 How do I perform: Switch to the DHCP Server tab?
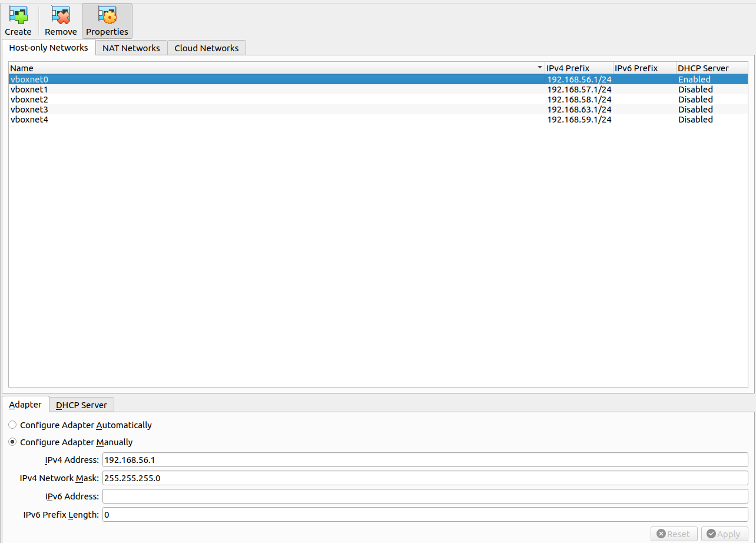click(x=81, y=405)
